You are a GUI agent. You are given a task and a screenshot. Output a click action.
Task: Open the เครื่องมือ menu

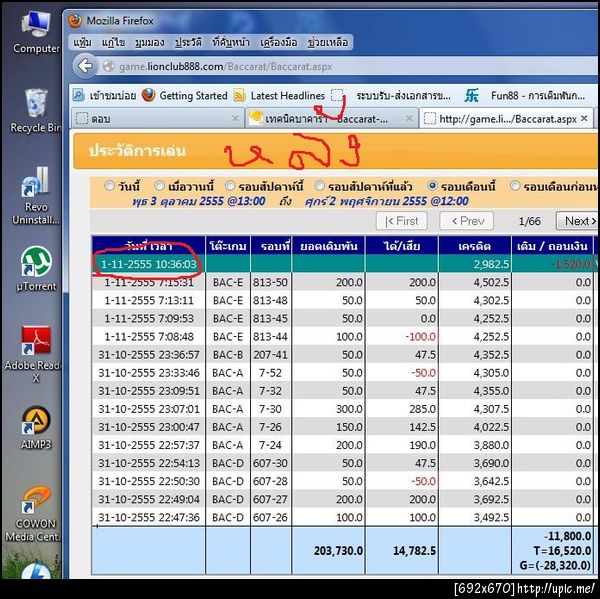(279, 42)
